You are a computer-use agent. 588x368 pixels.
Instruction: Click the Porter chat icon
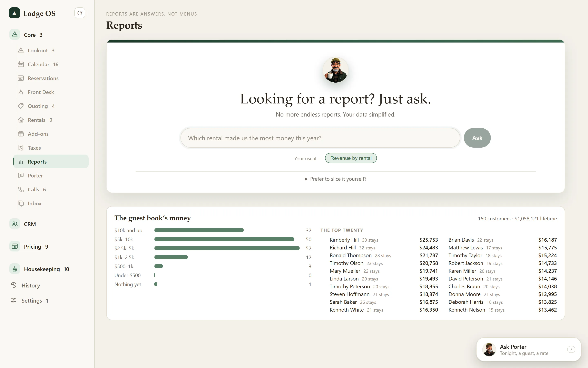coord(21,175)
